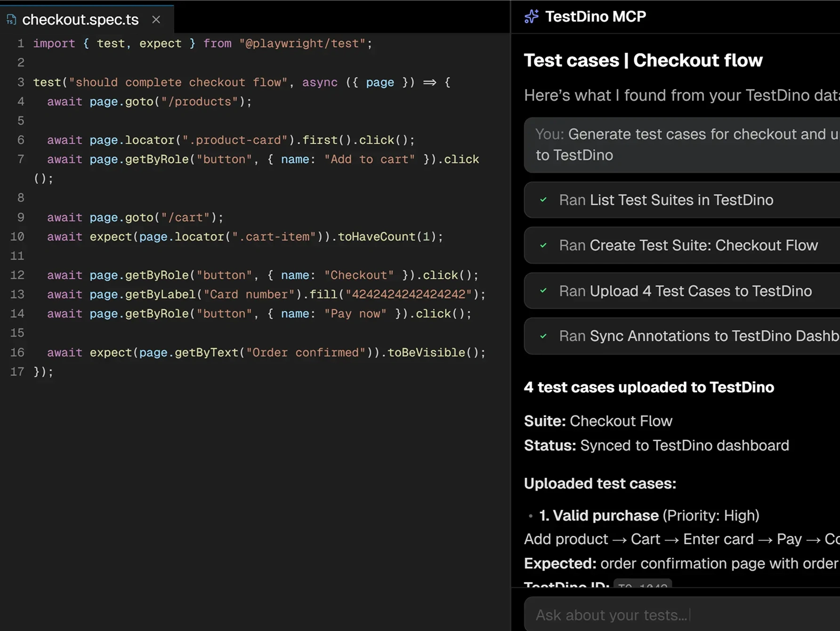Click the async keyword on line 3

(x=320, y=82)
